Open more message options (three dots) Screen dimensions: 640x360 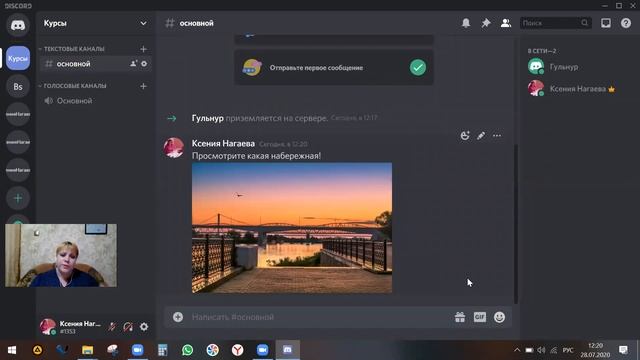pos(497,136)
